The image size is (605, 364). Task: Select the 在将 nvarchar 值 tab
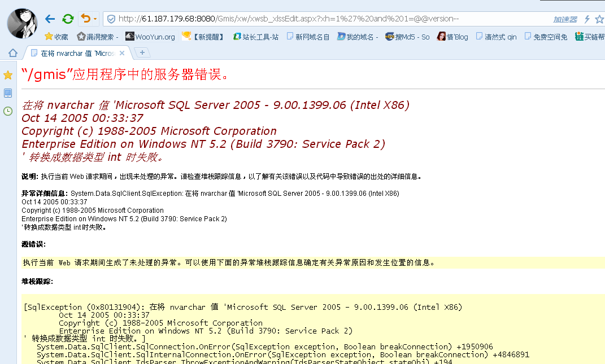77,53
